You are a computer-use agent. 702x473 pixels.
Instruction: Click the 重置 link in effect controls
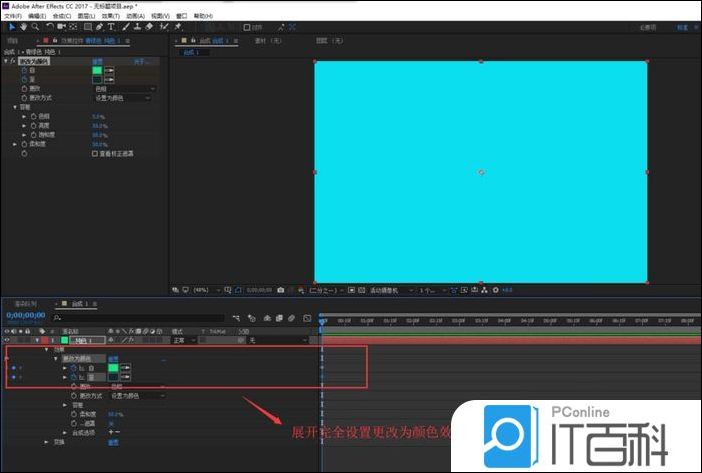(98, 62)
